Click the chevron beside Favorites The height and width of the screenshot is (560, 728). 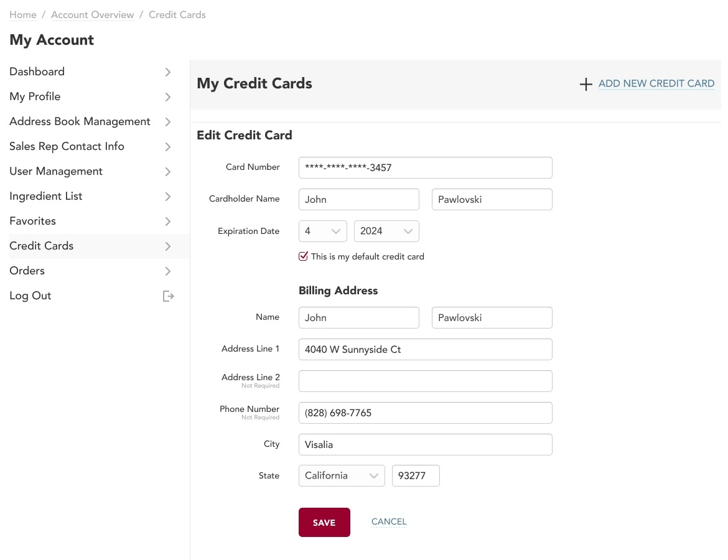pyautogui.click(x=168, y=222)
